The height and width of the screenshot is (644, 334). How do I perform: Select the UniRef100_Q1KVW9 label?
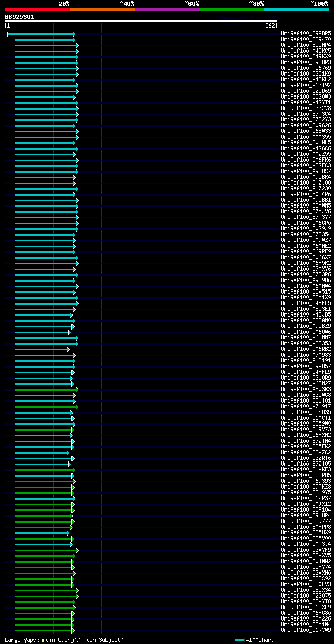[306, 630]
